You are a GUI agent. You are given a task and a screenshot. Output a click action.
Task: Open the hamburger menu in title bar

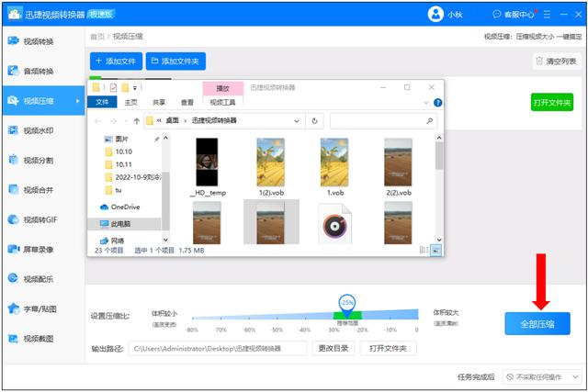[548, 15]
